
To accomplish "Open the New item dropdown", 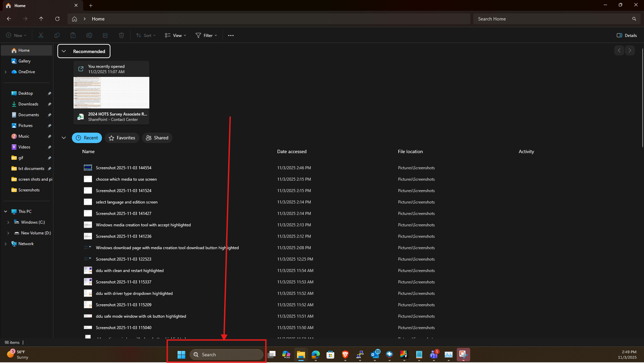I will (15, 35).
